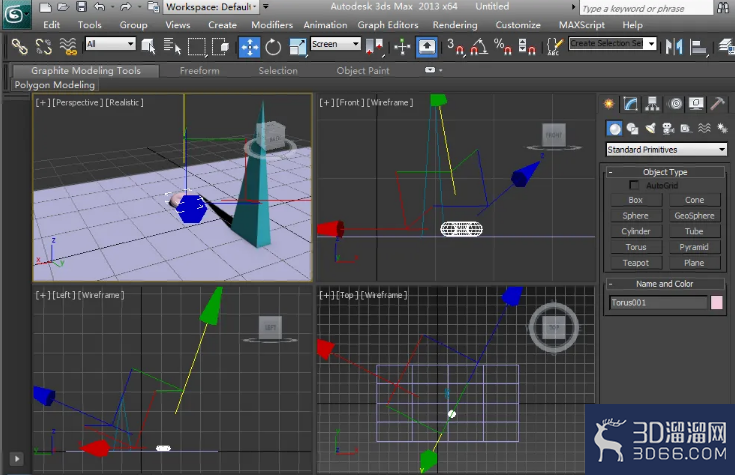Switch to the Freeform ribbon tab
This screenshot has height=475, width=735.
tap(199, 71)
